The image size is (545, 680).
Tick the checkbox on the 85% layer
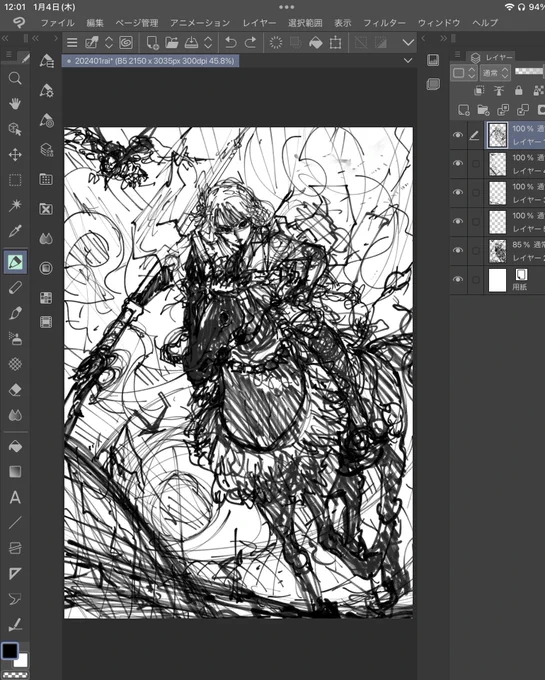click(x=476, y=251)
